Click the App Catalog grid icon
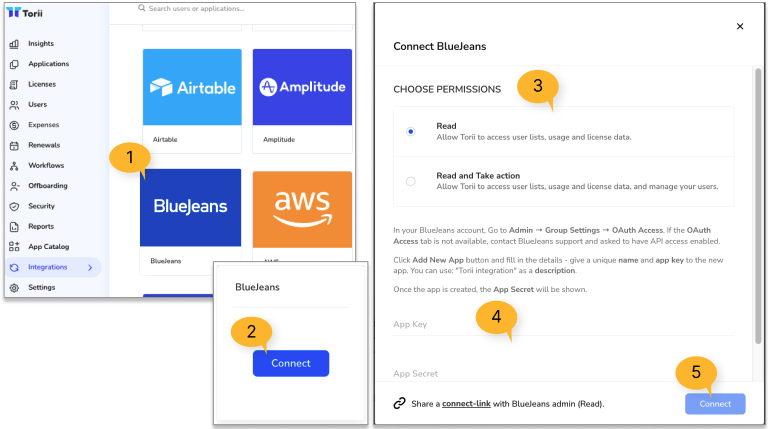Image resolution: width=768 pixels, height=429 pixels. (14, 247)
